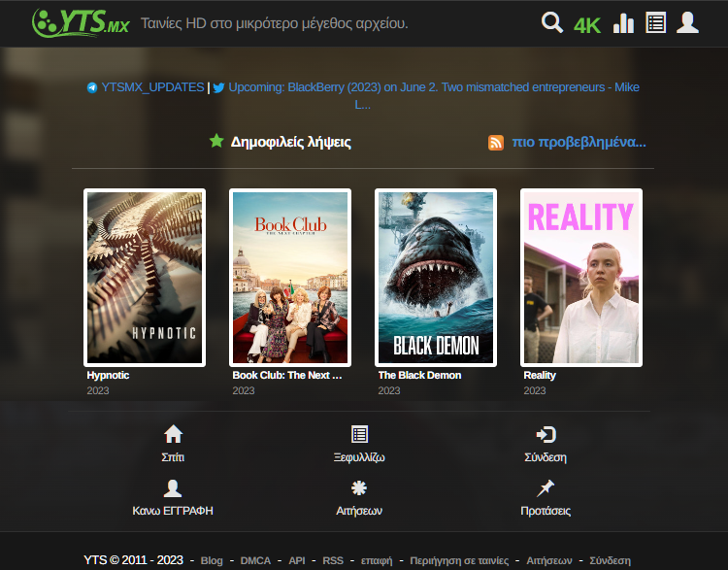Open the API footer link
This screenshot has height=570, width=728.
[297, 560]
